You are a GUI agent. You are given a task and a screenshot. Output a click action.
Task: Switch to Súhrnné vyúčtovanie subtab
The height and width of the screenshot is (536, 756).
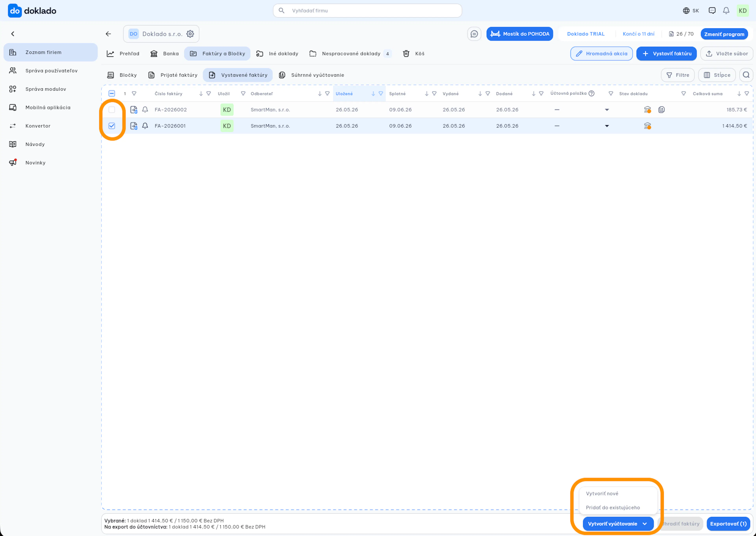311,75
